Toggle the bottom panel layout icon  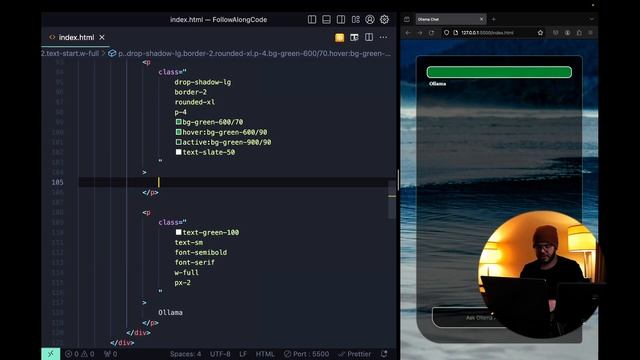click(x=326, y=20)
